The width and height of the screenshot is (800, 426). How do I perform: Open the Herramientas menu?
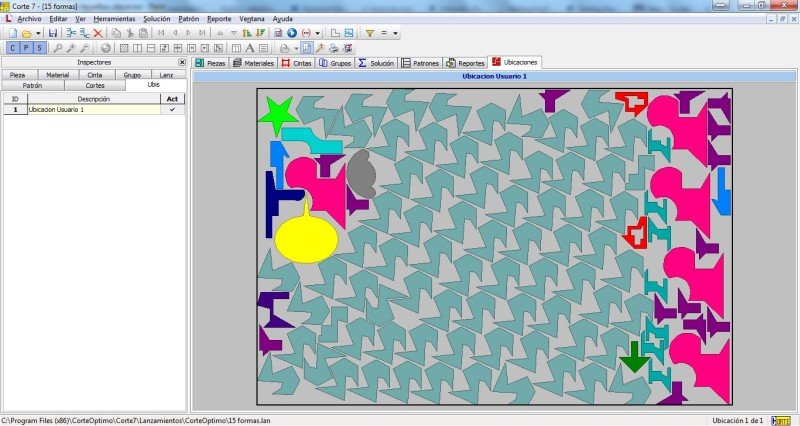[x=113, y=19]
